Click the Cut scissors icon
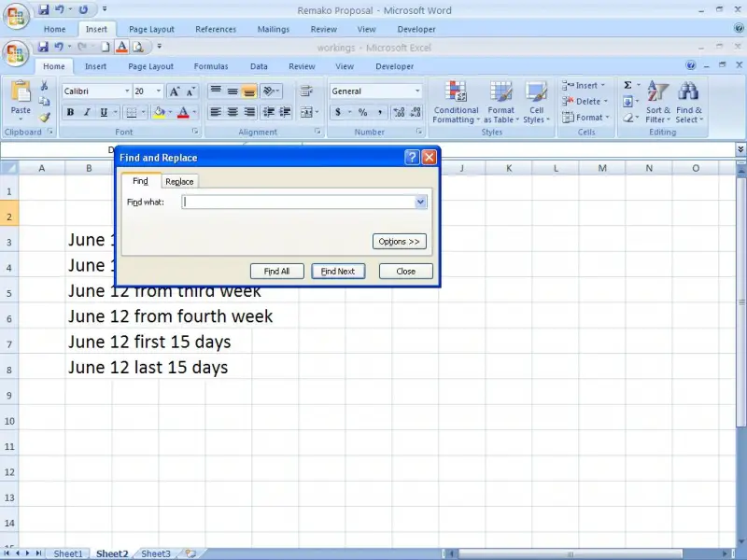This screenshot has height=560, width=747. [x=44, y=86]
